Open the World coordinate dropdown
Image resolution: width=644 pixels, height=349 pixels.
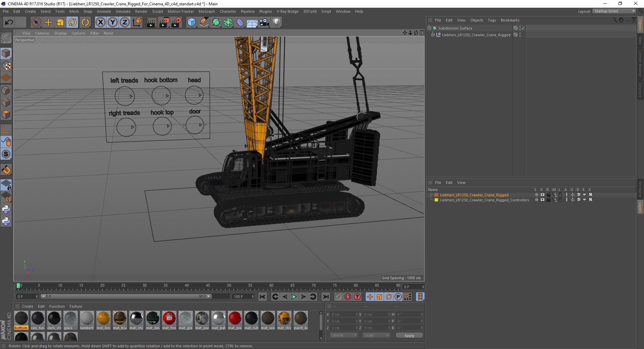(x=344, y=335)
